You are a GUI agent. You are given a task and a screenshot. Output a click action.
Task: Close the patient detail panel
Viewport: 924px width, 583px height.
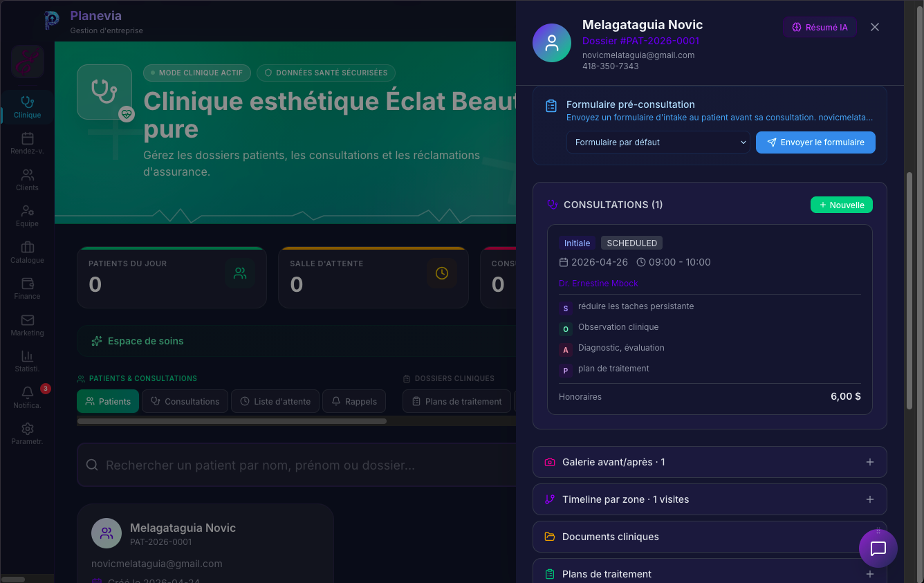pyautogui.click(x=875, y=27)
